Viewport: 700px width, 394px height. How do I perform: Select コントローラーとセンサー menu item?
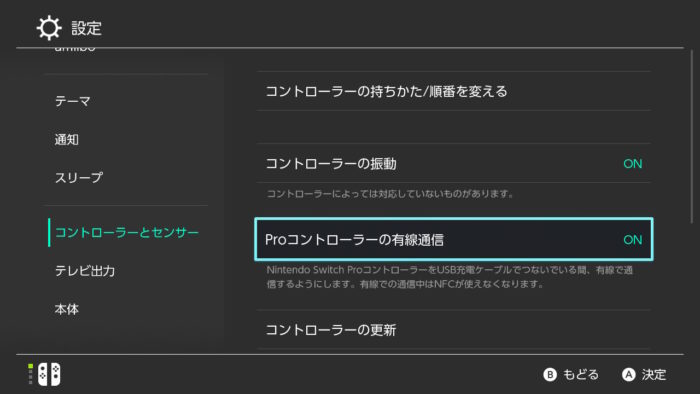[127, 232]
